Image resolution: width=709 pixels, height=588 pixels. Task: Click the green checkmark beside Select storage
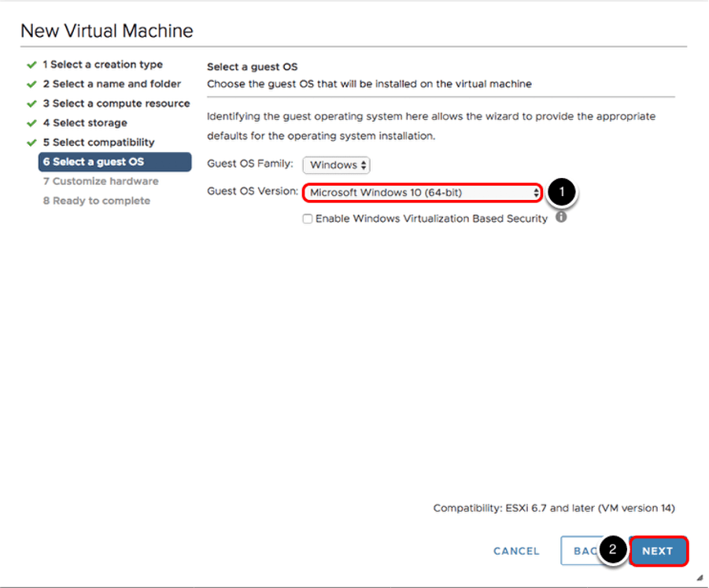[31, 123]
